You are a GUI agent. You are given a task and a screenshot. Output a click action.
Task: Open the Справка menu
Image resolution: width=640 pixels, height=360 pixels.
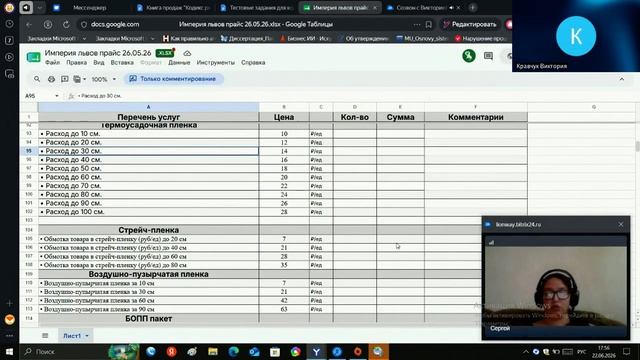(253, 62)
